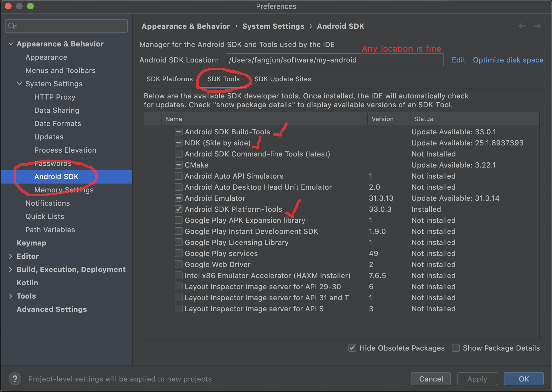Toggle CMake checkbox

click(x=179, y=165)
